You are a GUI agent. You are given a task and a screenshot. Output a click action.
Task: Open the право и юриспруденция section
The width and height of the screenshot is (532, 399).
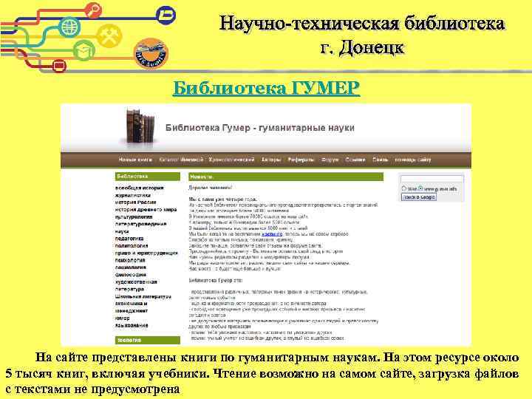tap(146, 253)
